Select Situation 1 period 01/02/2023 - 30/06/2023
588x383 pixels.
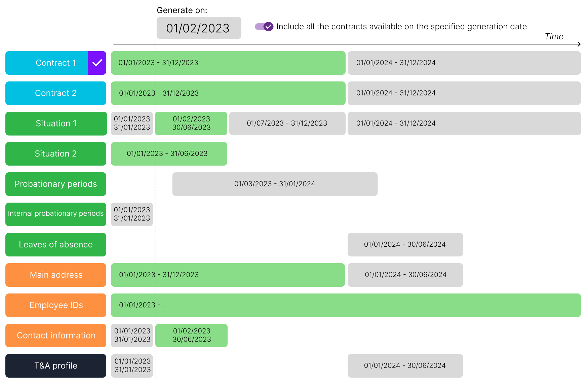point(191,124)
